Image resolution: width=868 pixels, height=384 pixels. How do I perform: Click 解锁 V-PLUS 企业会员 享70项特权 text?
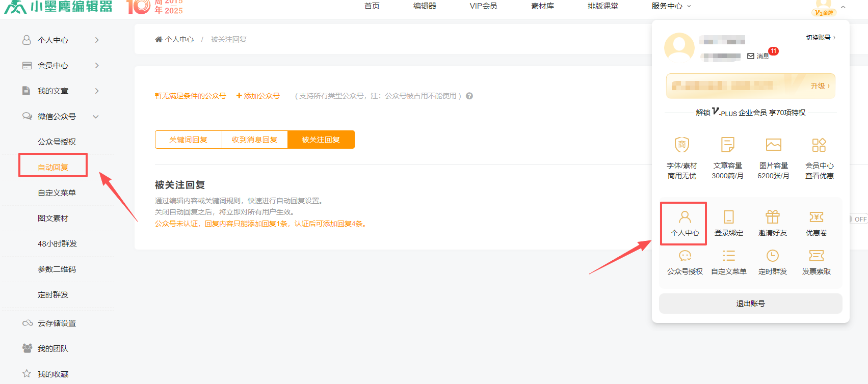click(x=751, y=112)
